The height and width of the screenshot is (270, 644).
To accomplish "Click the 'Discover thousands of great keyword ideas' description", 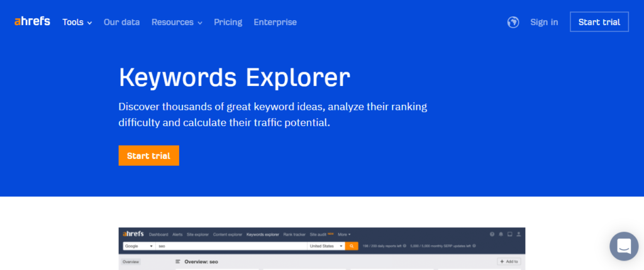I will (273, 114).
